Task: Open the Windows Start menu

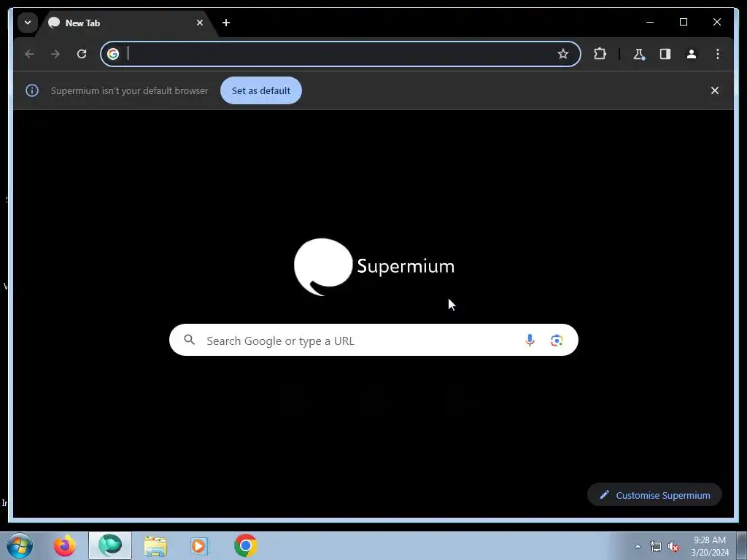Action: point(20,545)
